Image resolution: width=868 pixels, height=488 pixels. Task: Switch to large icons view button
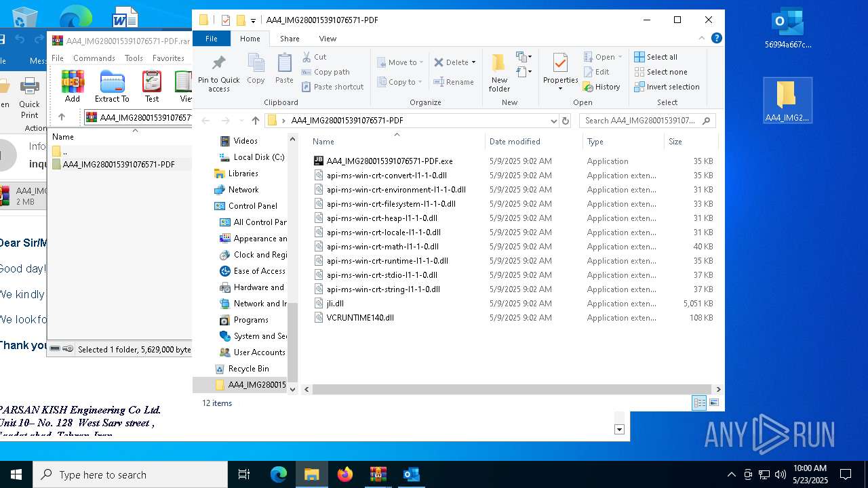pos(713,403)
